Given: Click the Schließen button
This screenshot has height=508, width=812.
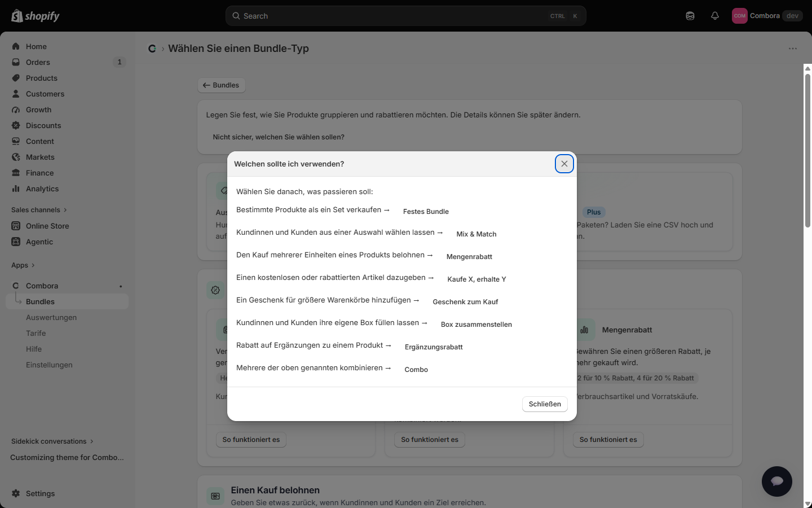Looking at the screenshot, I should [545, 404].
